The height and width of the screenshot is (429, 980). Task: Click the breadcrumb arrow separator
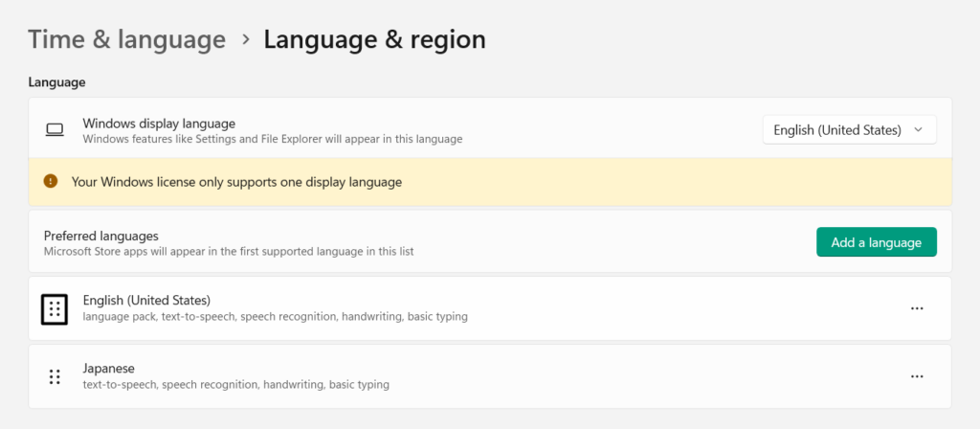(x=245, y=39)
